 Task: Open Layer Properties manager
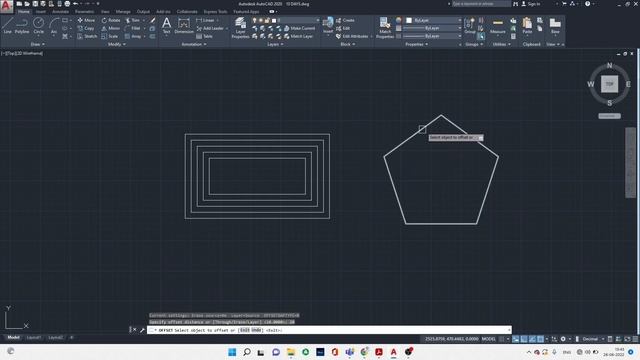pyautogui.click(x=240, y=28)
